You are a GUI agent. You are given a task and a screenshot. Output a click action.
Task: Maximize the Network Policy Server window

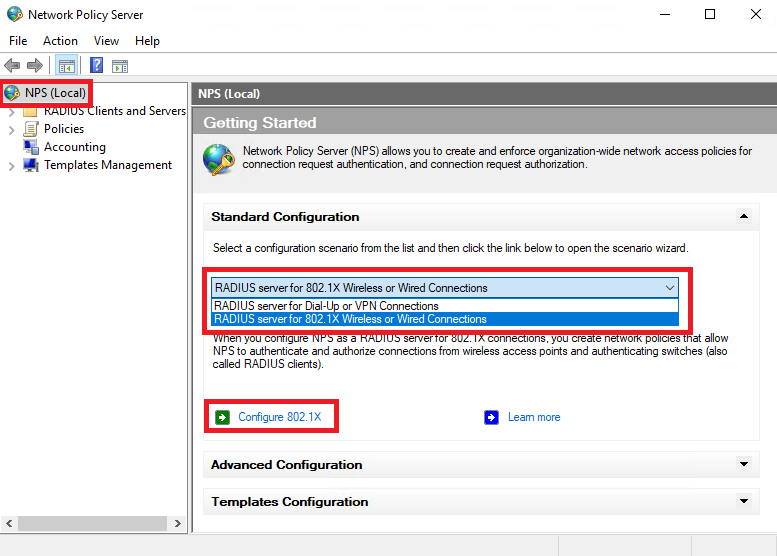click(710, 14)
